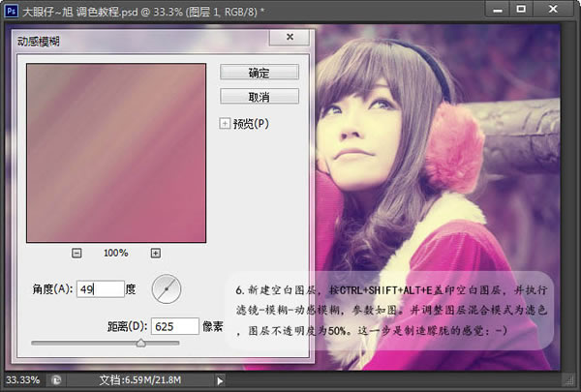Click the 确定 button in Motion Blur dialog
581x392 pixels.
(x=259, y=73)
